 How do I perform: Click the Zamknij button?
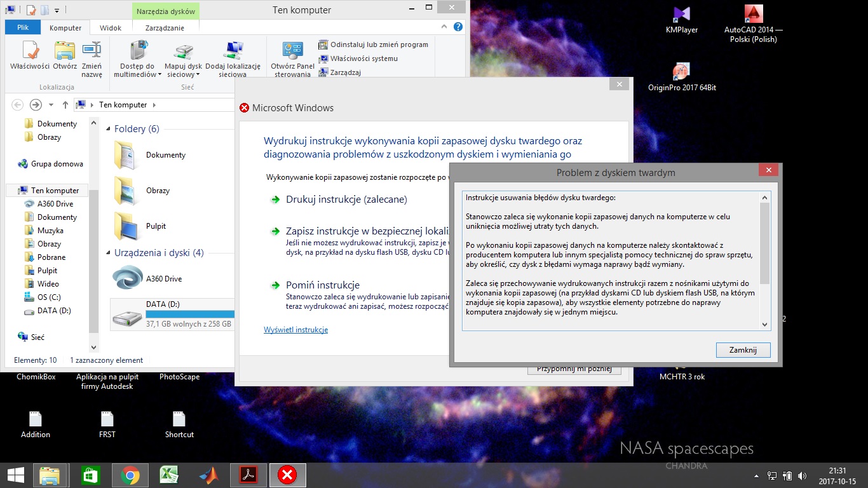pyautogui.click(x=743, y=350)
